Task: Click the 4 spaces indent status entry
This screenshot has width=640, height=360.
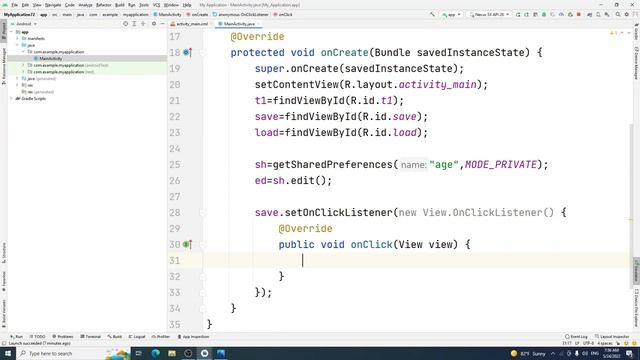Action: (x=605, y=343)
